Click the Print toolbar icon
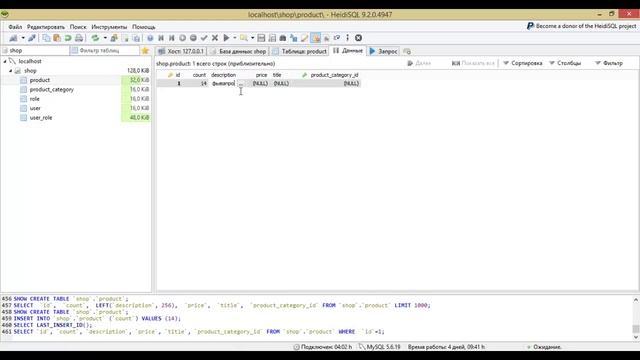This screenshot has width=640, height=360. point(79,38)
